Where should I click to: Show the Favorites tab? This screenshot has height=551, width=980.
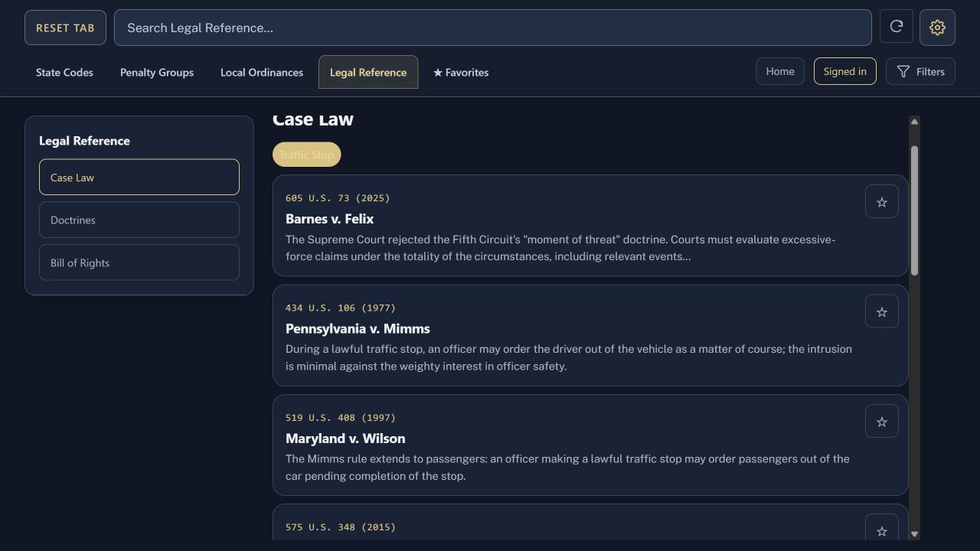click(461, 72)
